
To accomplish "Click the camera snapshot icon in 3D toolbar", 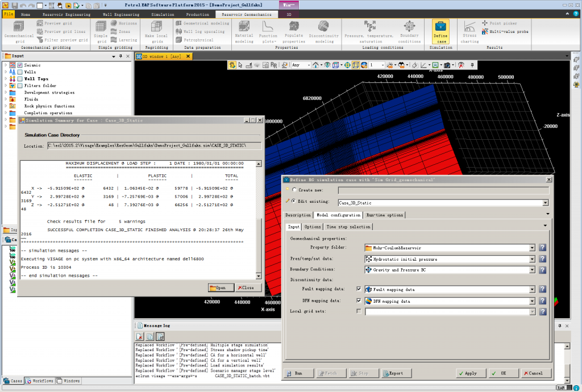I will [447, 65].
